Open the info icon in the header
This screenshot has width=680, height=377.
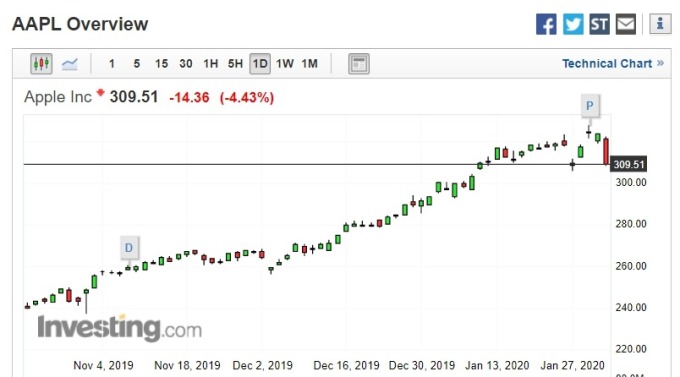click(660, 23)
